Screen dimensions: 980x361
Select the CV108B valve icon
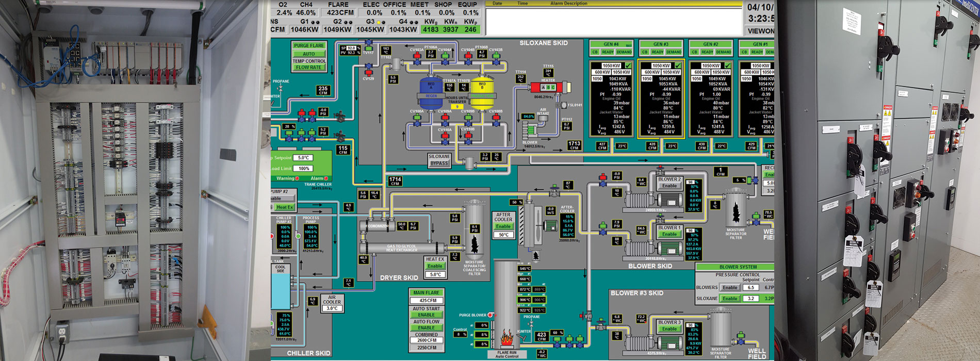[x=496, y=120]
